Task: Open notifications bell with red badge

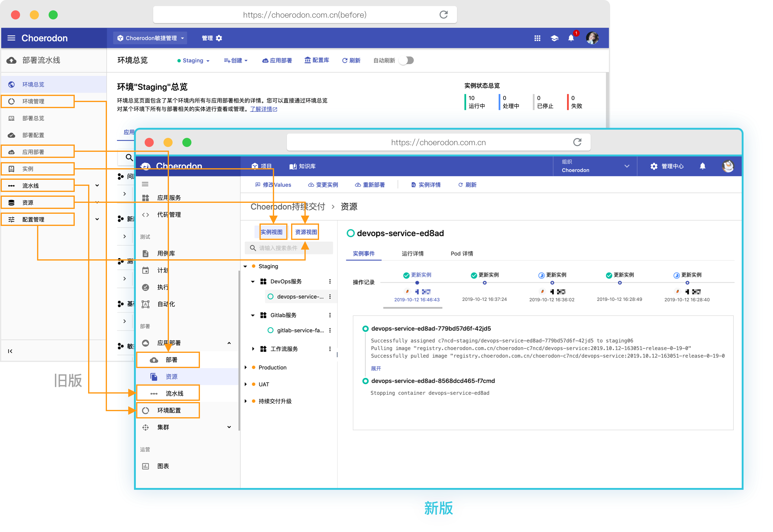Action: click(571, 38)
